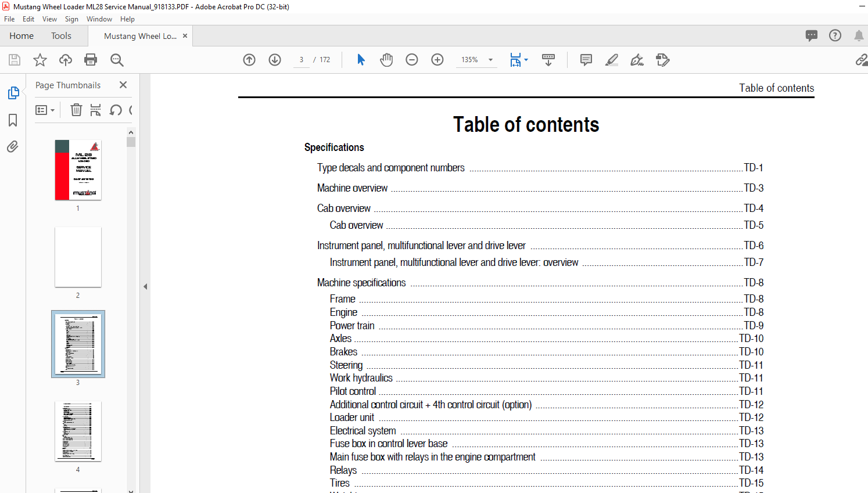
Task: Click thumbnail panel scroll down arrow
Action: [131, 490]
